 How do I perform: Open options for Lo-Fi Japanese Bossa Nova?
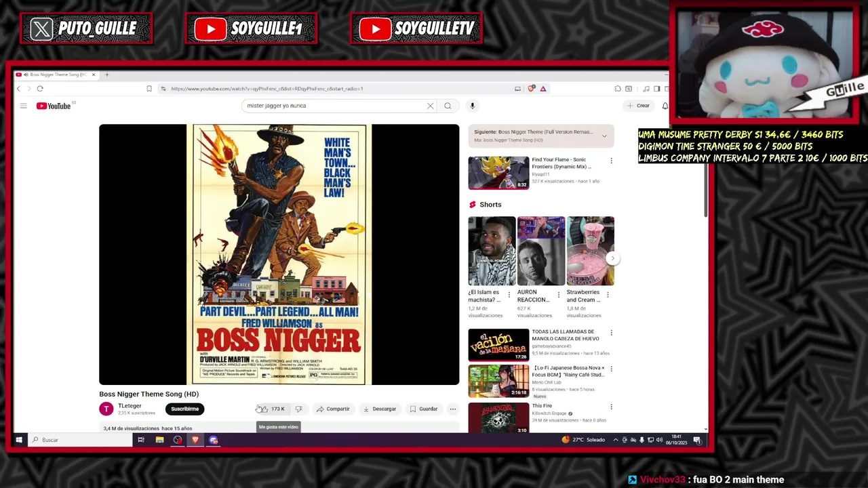click(x=611, y=369)
